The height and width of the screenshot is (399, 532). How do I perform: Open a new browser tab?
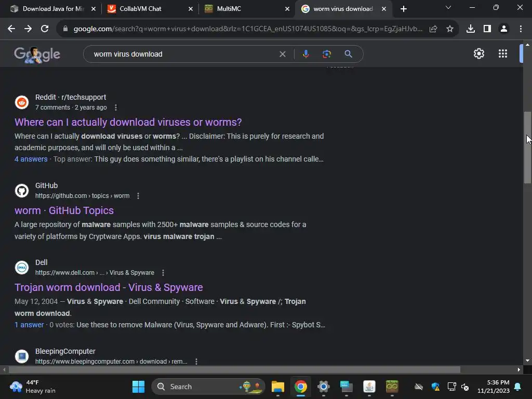(x=403, y=9)
